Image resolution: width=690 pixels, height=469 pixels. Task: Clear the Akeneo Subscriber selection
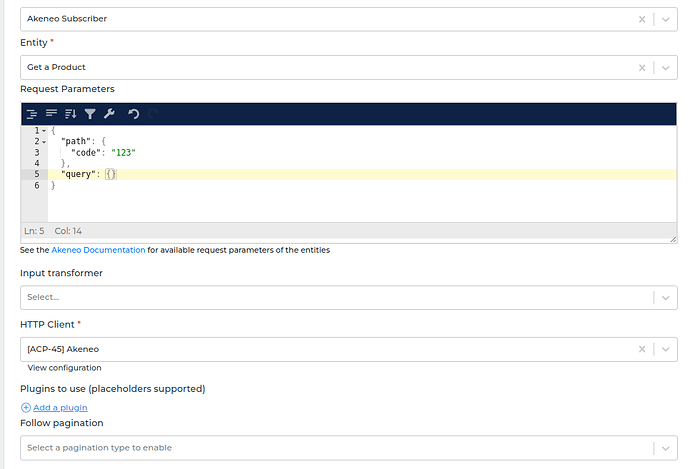click(642, 19)
